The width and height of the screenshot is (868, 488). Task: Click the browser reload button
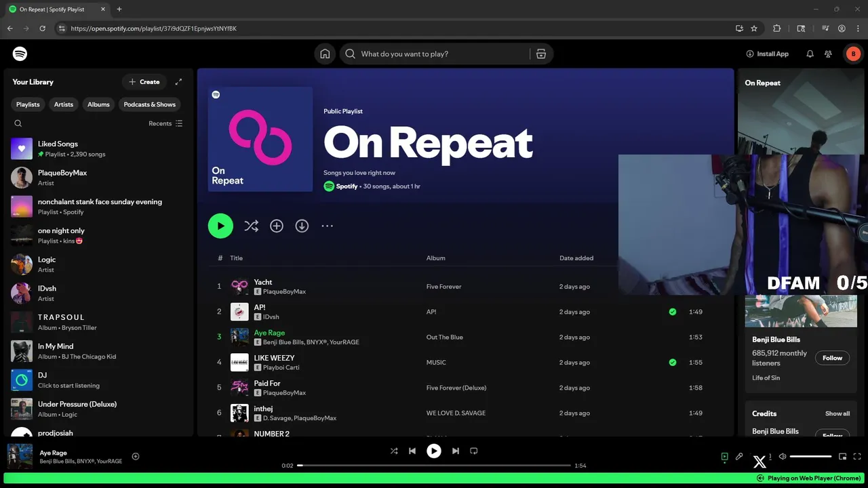pyautogui.click(x=43, y=28)
